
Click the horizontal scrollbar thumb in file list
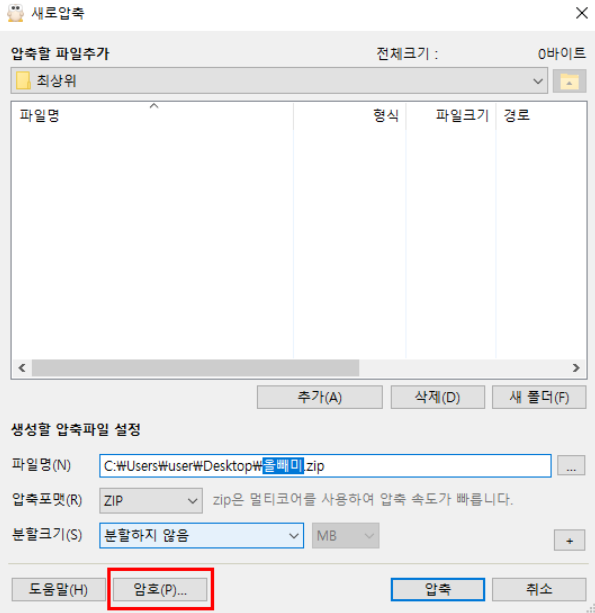point(195,368)
